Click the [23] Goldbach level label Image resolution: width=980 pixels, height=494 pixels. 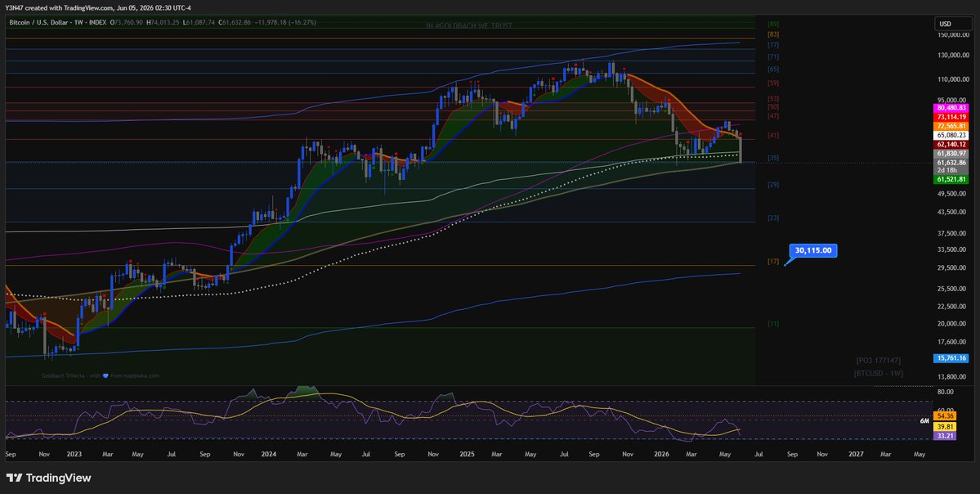[772, 218]
